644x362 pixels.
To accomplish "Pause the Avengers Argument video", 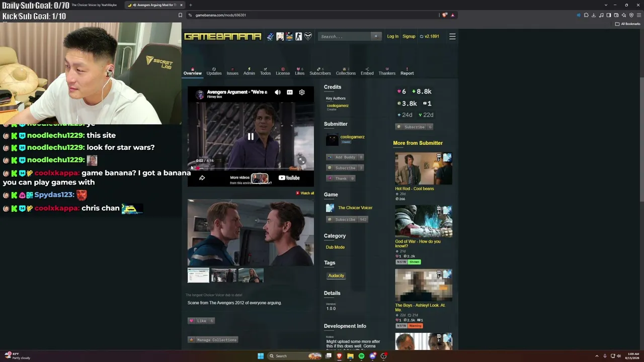I will pos(251,136).
